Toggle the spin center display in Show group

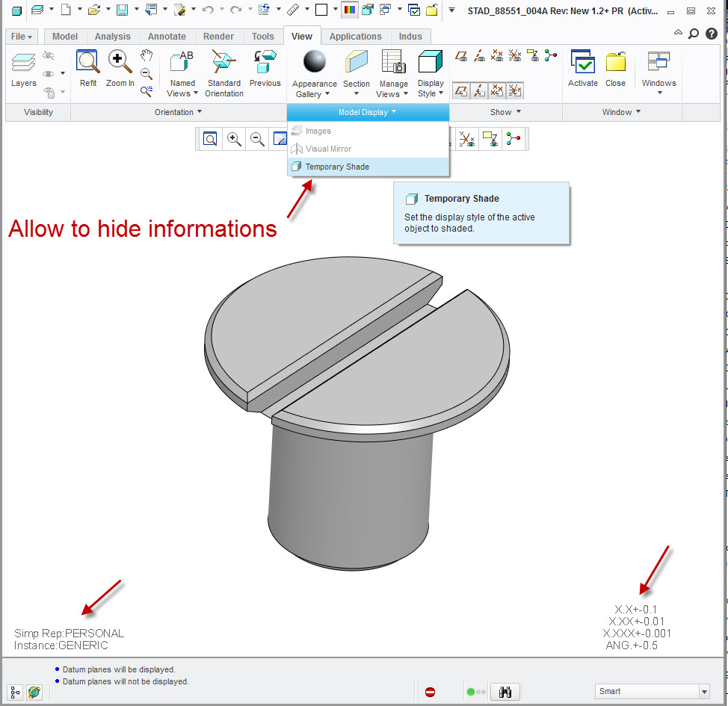pos(551,55)
